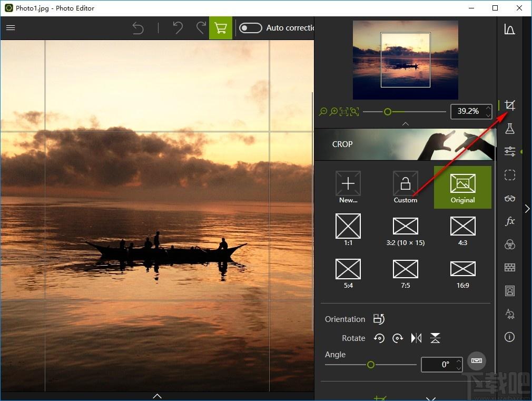The width and height of the screenshot is (532, 401).
Task: Switch crop Orientation portrait/landscape
Action: (379, 319)
